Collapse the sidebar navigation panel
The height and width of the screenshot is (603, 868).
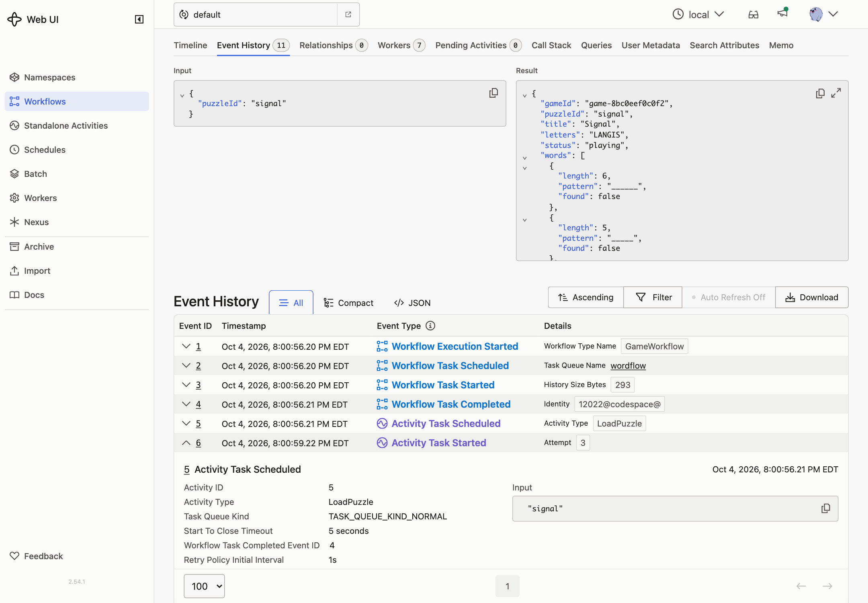coord(139,19)
